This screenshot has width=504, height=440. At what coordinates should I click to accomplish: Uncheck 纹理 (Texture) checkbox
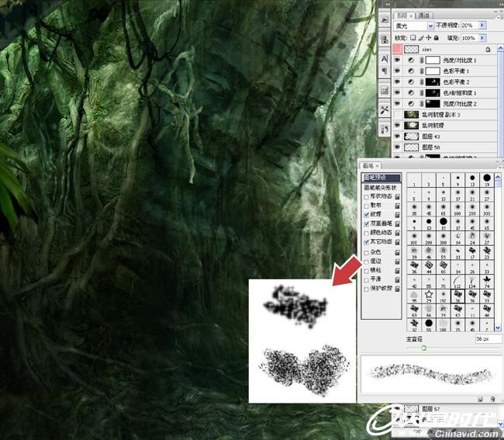click(x=367, y=214)
